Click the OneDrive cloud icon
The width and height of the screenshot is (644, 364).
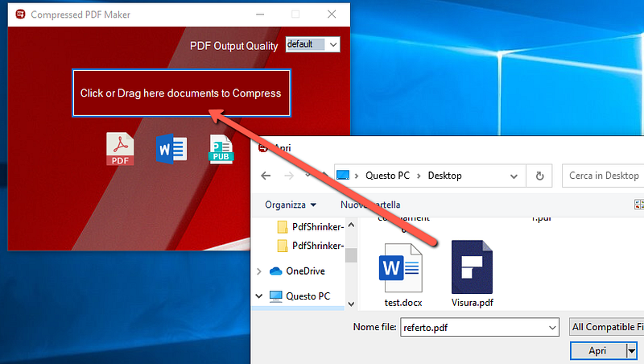point(275,271)
